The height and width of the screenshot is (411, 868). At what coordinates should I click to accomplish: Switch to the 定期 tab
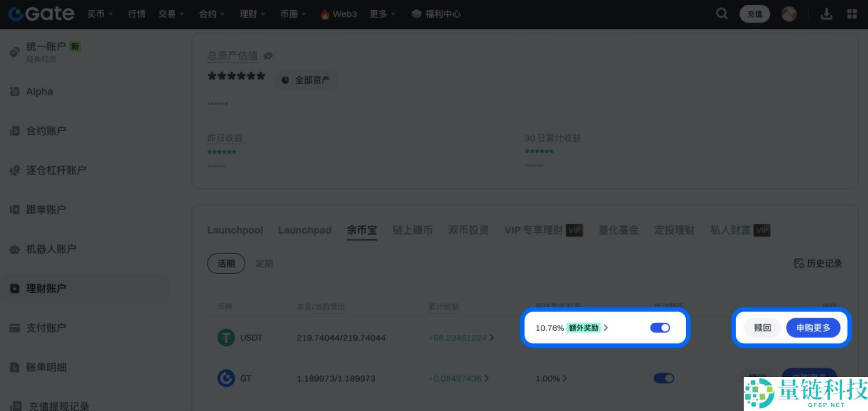point(264,263)
